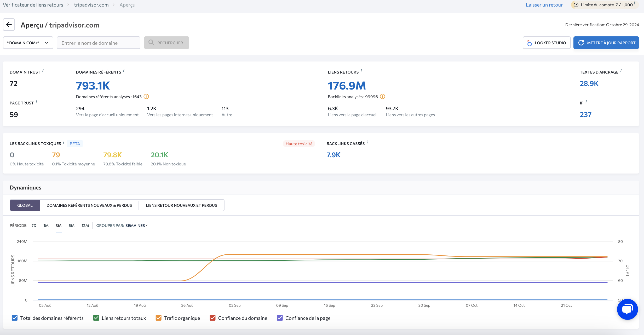Click the 294 homepage-only domains value
The image size is (644, 335).
click(x=80, y=108)
